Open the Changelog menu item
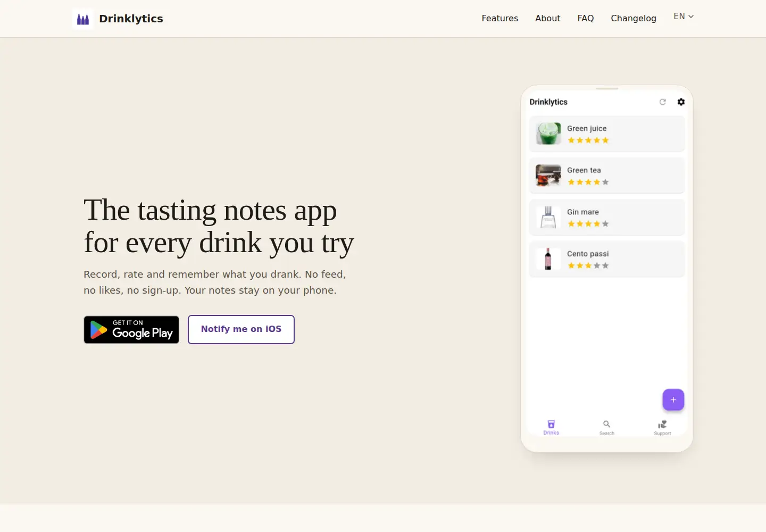766x532 pixels. (633, 18)
